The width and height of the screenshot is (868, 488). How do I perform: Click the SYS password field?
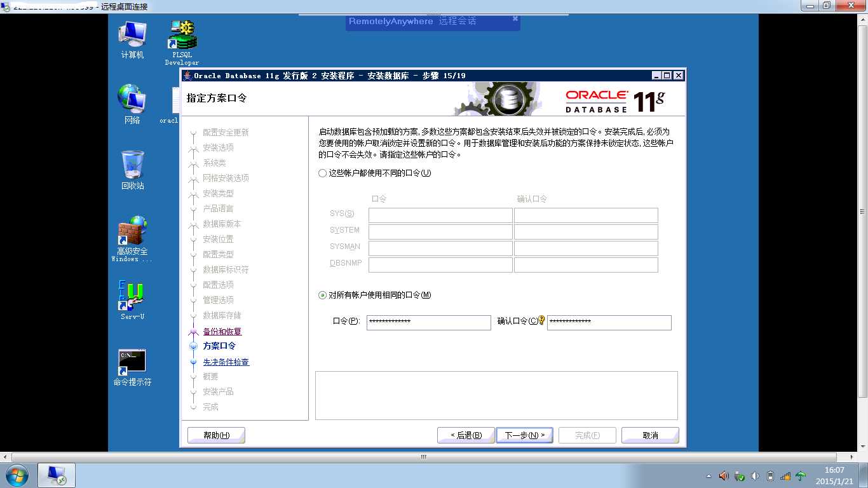coord(440,215)
